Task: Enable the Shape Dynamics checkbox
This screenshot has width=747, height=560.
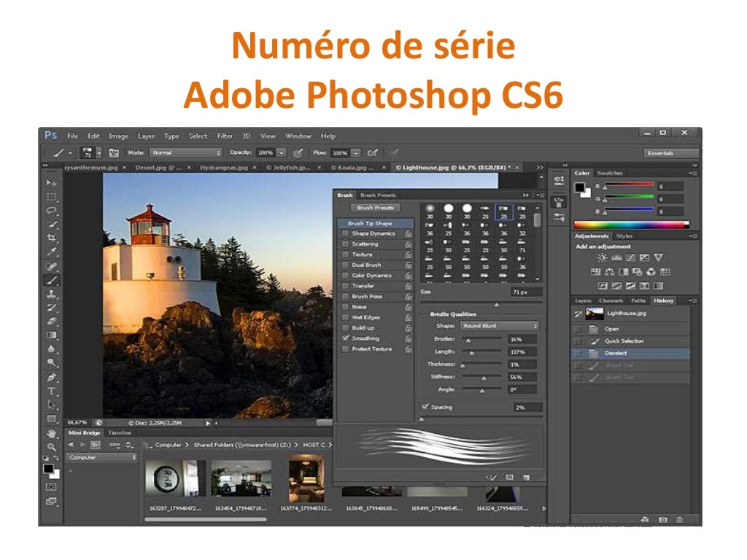Action: (x=345, y=234)
